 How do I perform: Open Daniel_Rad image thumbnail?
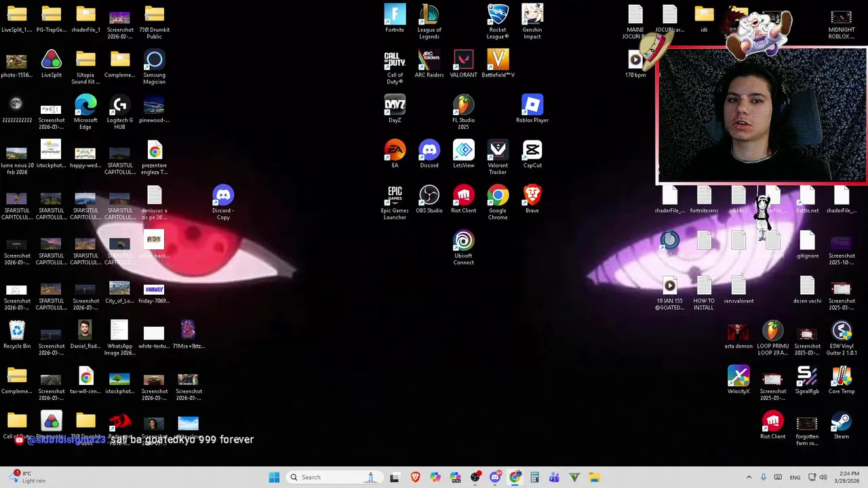point(85,335)
